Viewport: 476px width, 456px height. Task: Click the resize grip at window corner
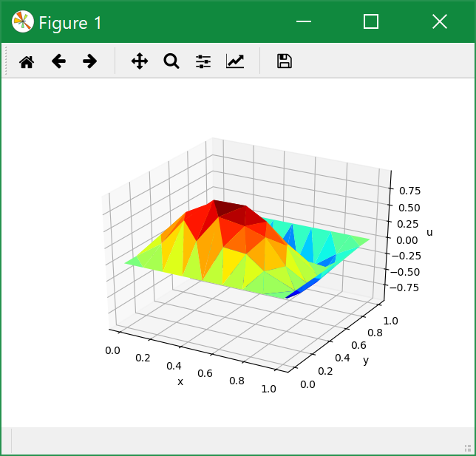pos(467,447)
